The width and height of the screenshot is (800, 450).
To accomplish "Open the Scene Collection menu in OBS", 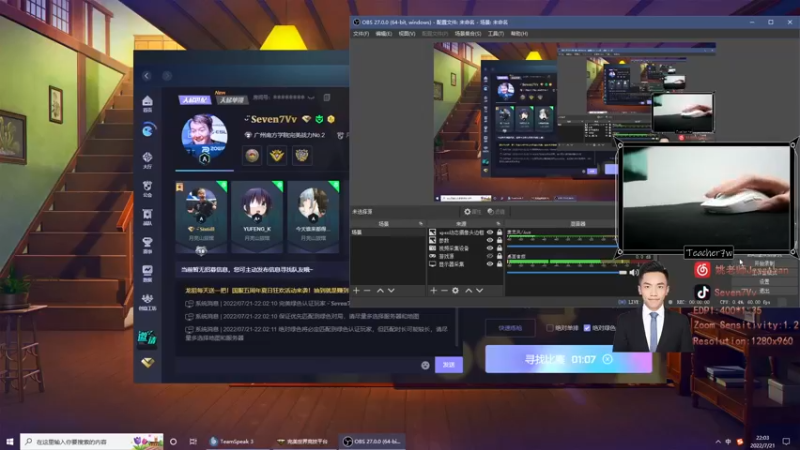I will tap(468, 34).
